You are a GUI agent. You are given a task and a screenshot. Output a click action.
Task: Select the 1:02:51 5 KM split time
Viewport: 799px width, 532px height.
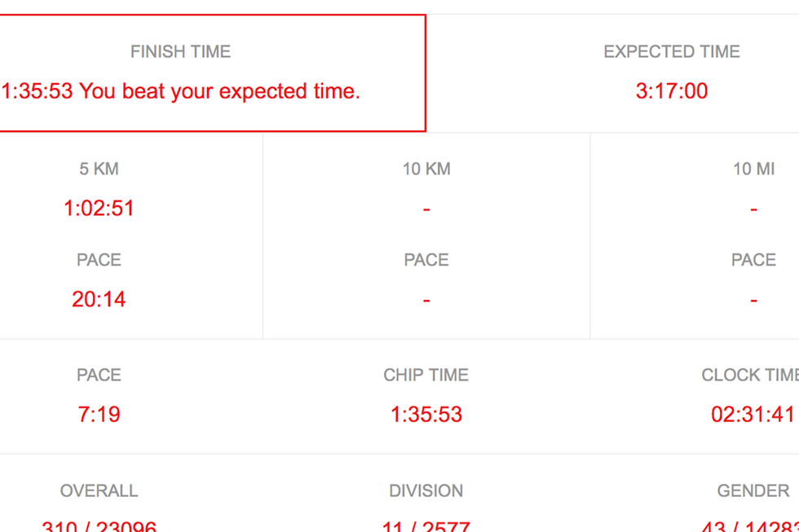pyautogui.click(x=99, y=209)
